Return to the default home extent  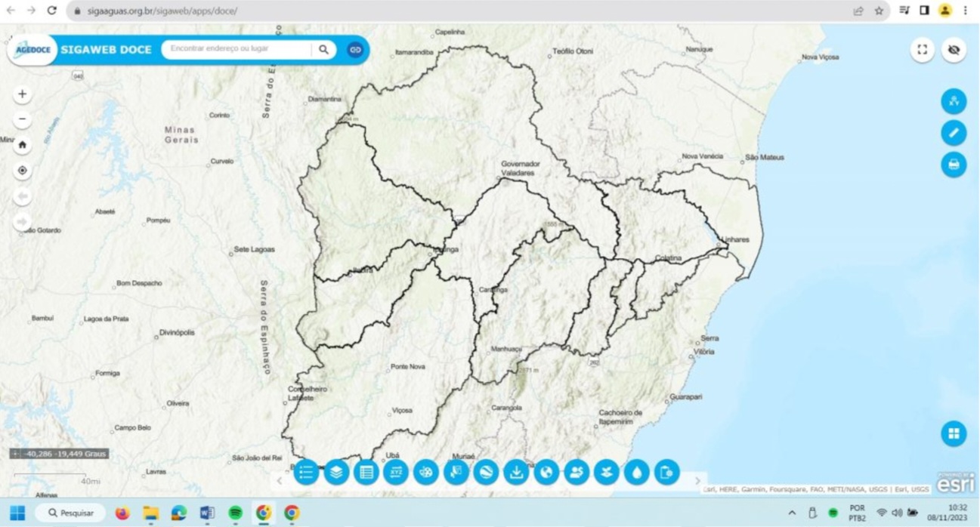click(22, 145)
